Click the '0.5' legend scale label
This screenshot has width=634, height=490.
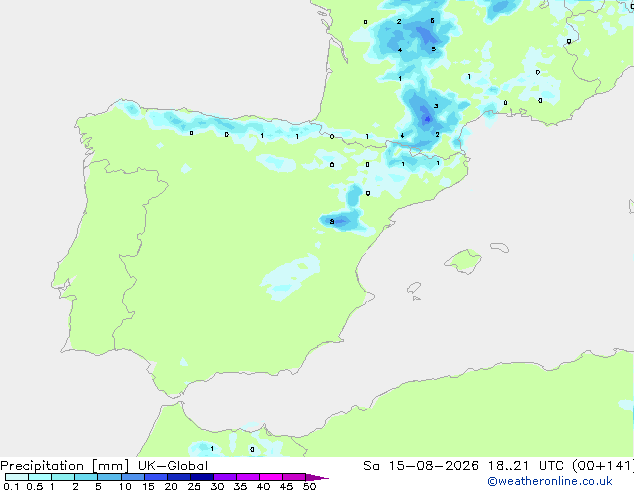34,486
